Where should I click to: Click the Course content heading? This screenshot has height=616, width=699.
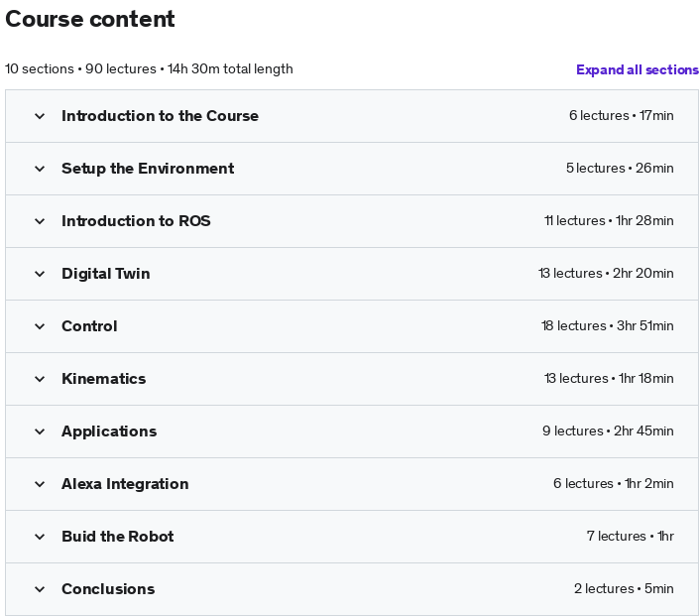tap(90, 19)
